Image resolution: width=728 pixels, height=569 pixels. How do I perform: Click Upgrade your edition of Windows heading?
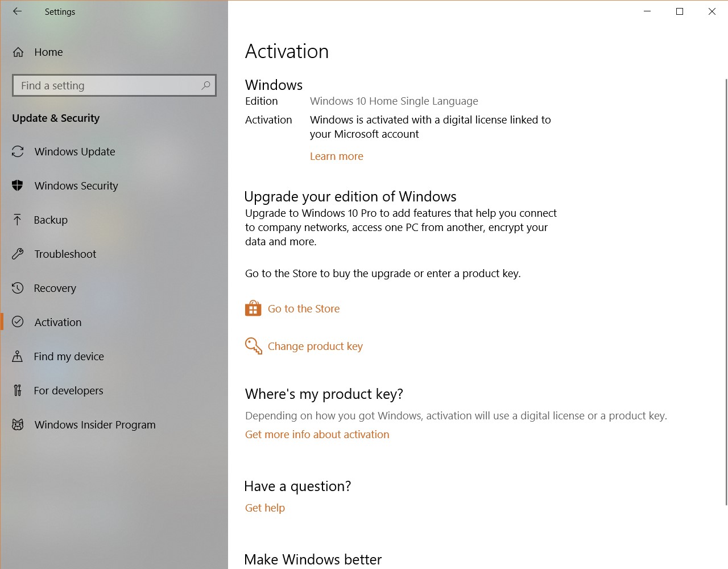[350, 196]
